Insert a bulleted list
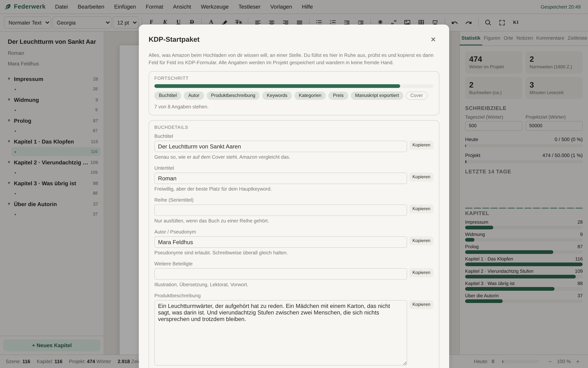This screenshot has height=368, width=588. click(x=319, y=22)
